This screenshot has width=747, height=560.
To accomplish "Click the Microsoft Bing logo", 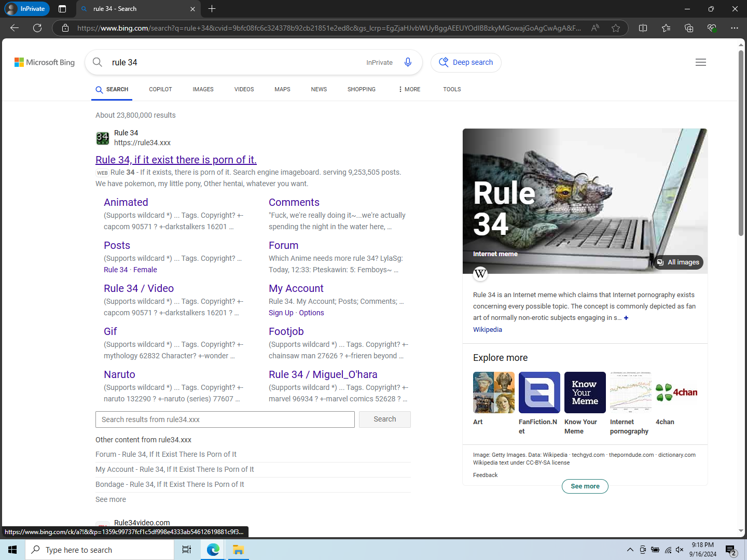I will (x=45, y=62).
